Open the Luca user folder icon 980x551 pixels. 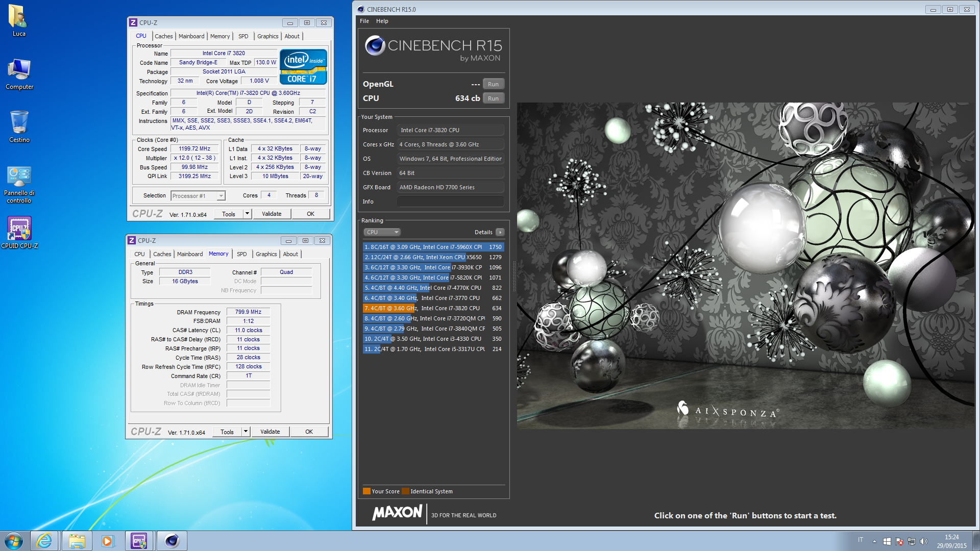point(19,21)
